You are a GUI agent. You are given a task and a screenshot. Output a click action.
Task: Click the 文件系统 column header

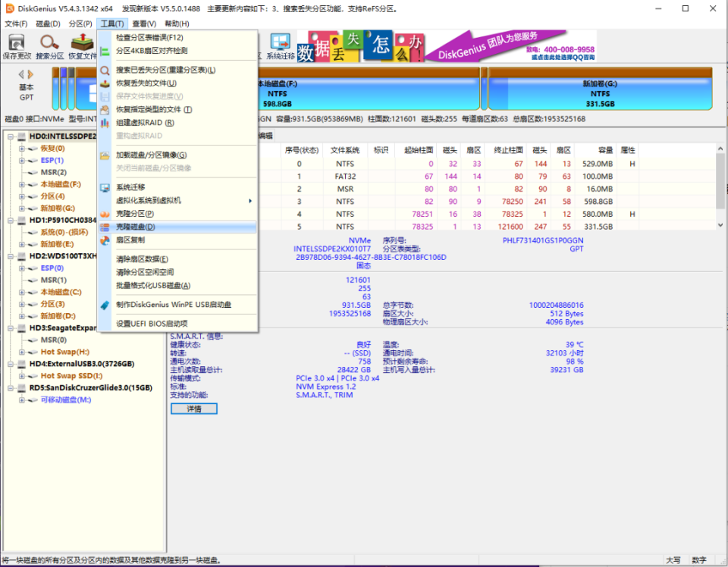[x=345, y=150]
